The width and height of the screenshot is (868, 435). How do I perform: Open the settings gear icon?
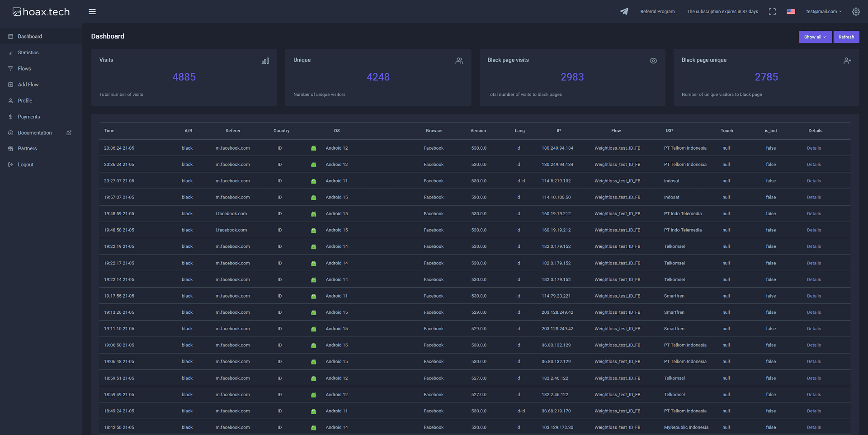coord(856,12)
